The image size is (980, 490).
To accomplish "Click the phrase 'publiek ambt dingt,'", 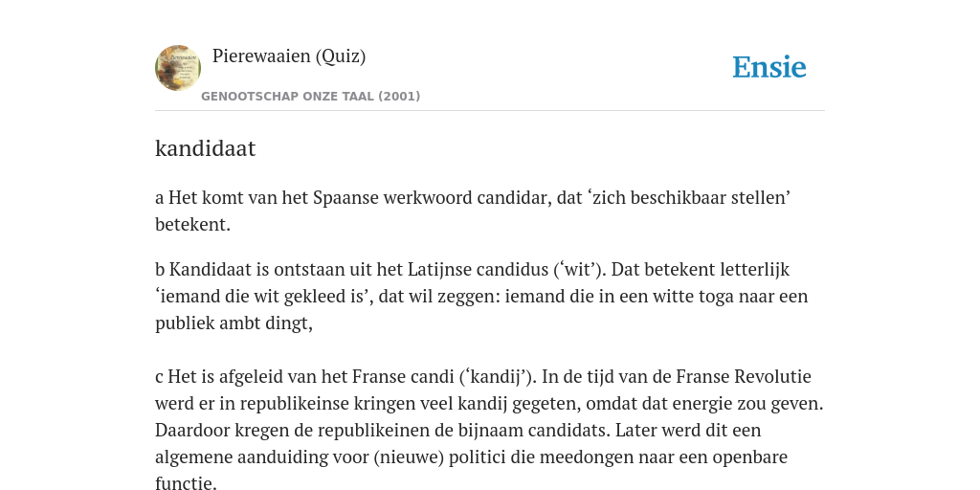I will (x=234, y=323).
